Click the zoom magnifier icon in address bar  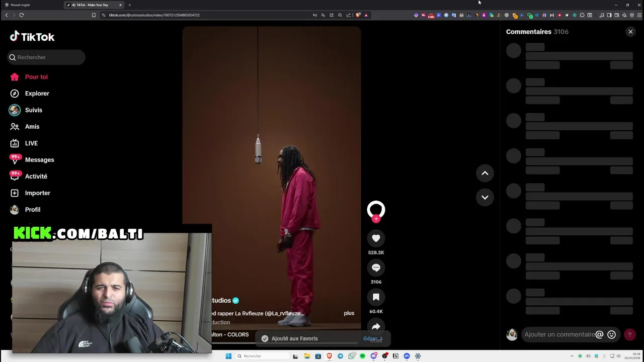[x=340, y=15]
